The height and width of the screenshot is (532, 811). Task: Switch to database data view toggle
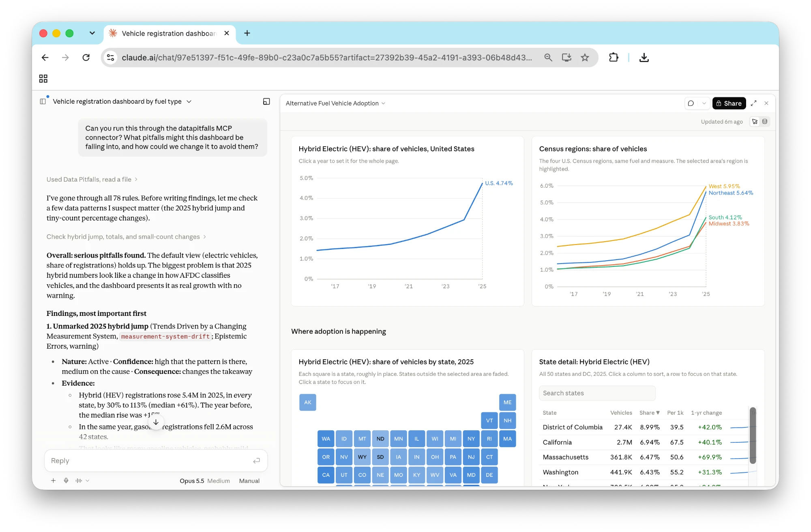pos(765,122)
